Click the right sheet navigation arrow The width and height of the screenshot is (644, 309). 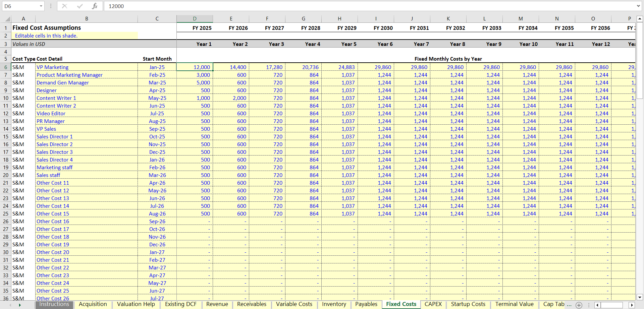coord(19,305)
